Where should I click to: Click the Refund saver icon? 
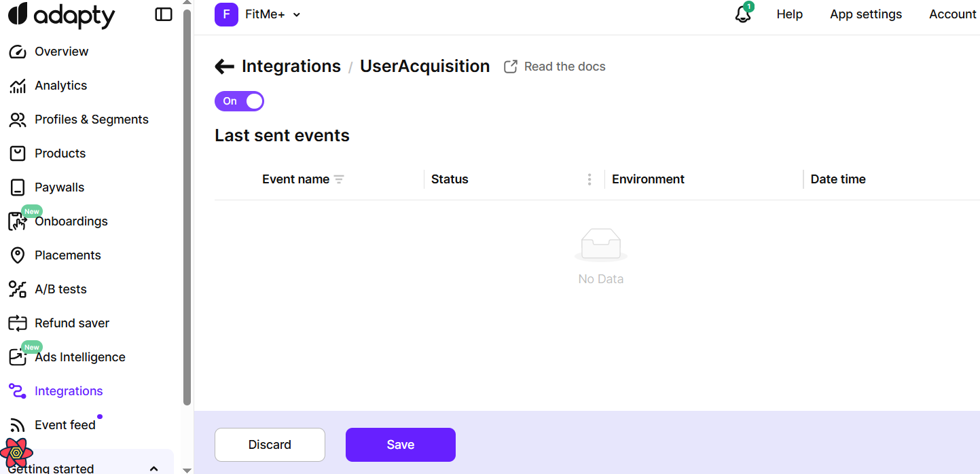click(18, 323)
